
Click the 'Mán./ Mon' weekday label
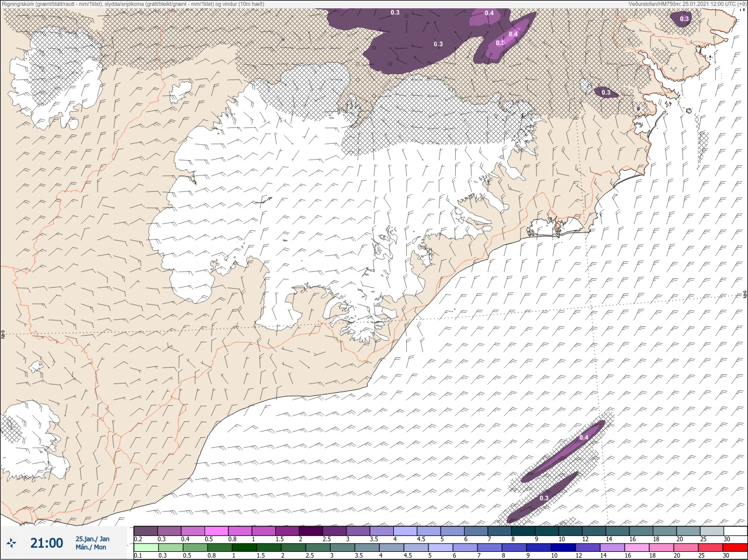[x=91, y=547]
